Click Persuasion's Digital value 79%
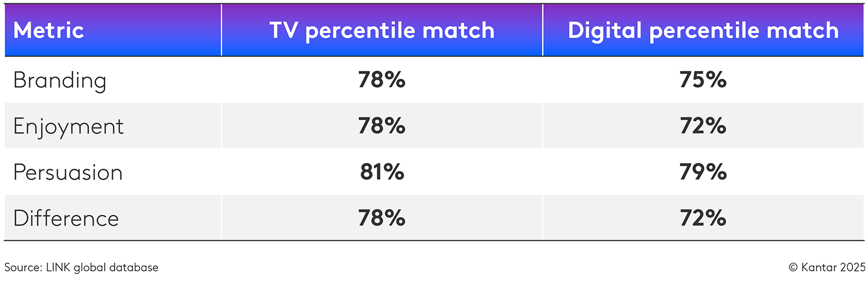This screenshot has width=868, height=282. coord(703,172)
